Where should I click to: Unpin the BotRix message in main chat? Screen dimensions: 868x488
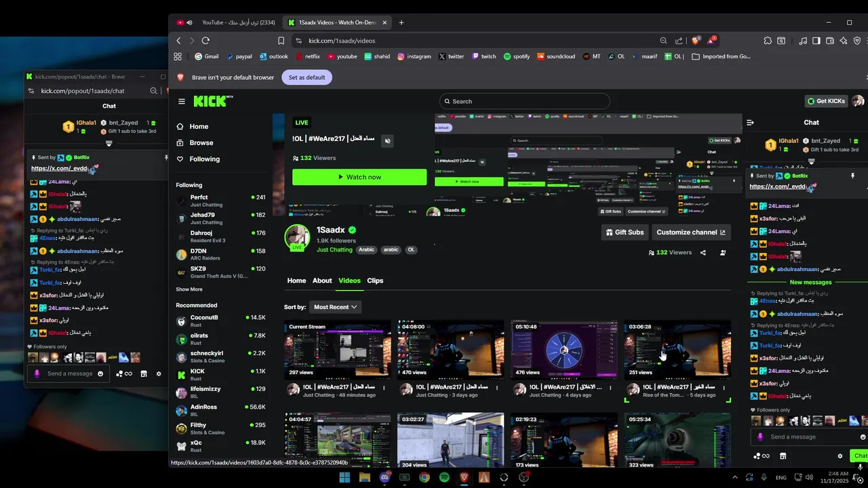pos(853,176)
